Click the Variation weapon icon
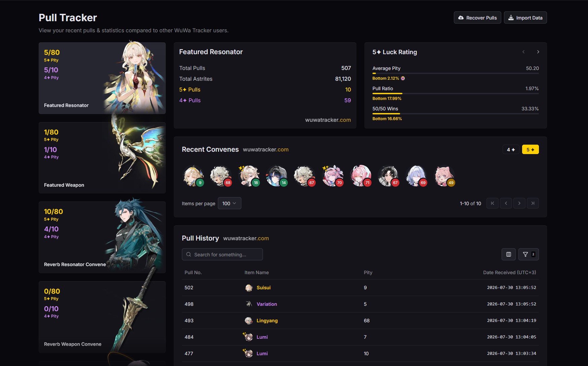 pyautogui.click(x=249, y=304)
